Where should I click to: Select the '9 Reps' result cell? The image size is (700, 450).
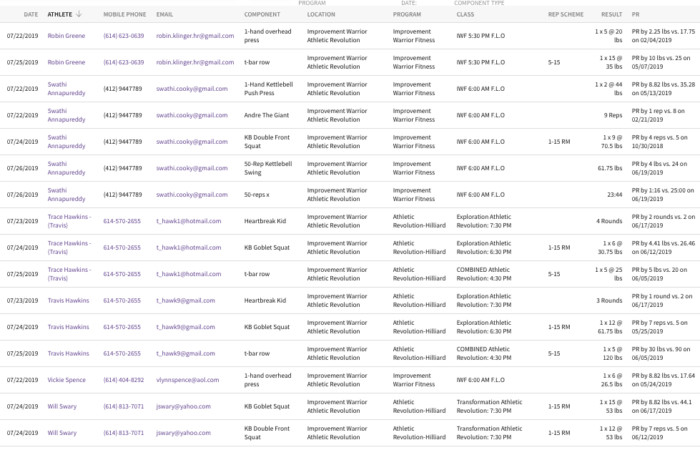tap(613, 115)
